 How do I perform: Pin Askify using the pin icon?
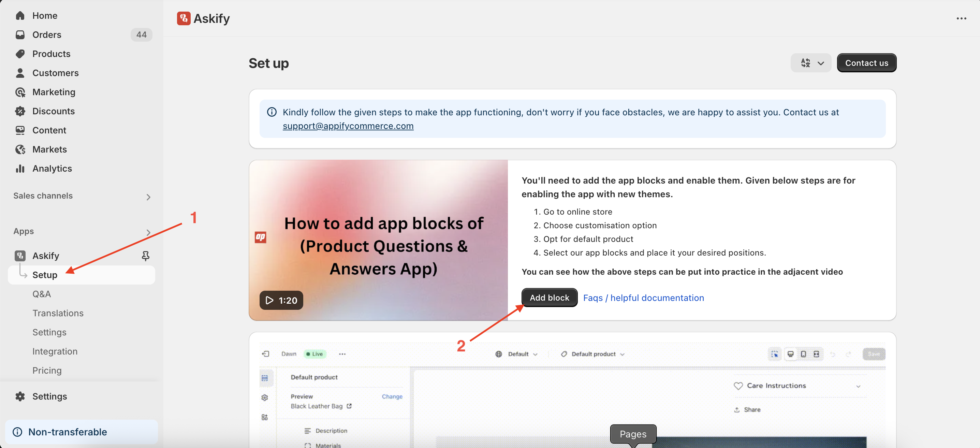click(145, 256)
